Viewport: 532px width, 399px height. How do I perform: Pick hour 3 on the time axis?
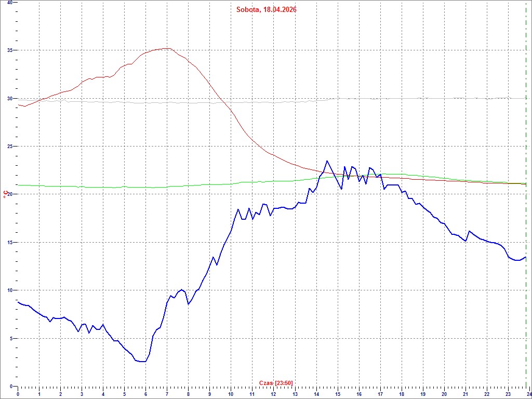(82, 394)
